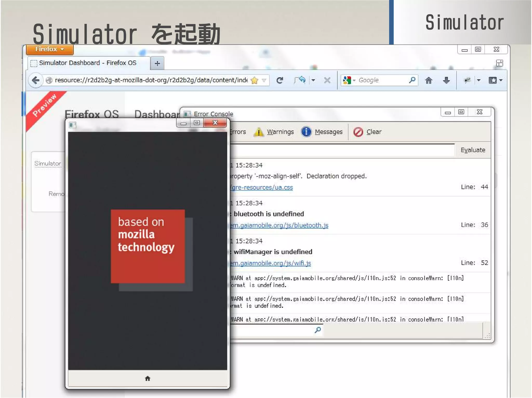Reload the page with refresh icon
The height and width of the screenshot is (398, 532).
pyautogui.click(x=280, y=80)
